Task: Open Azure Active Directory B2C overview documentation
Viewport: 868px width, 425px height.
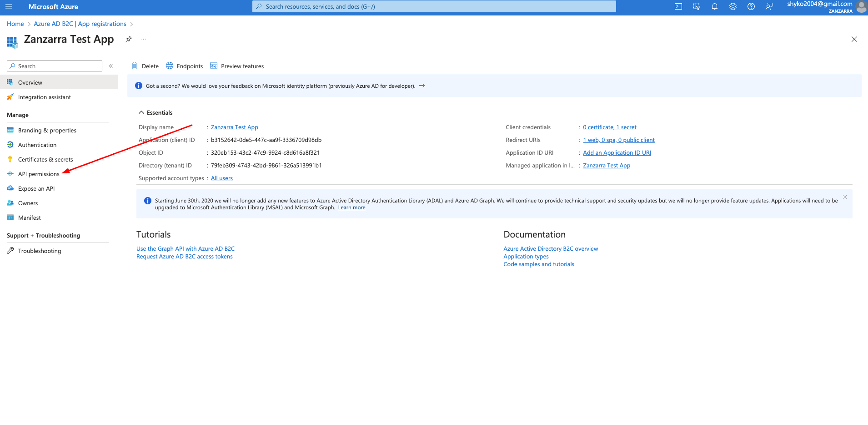Action: (x=551, y=249)
